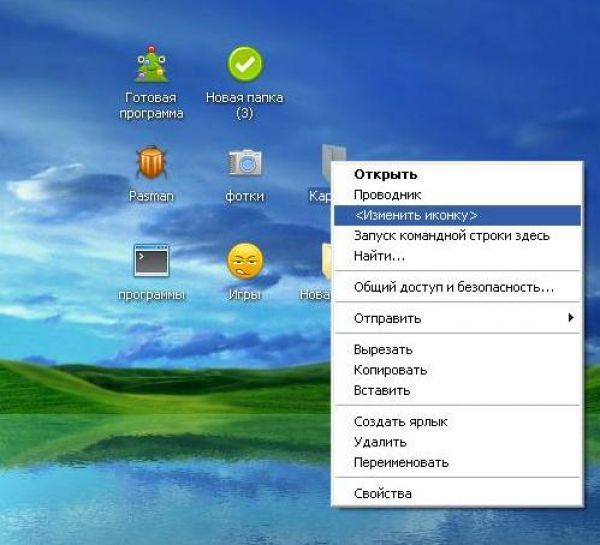Select the <Изменить иконку> menu entry
600x545 pixels.
[x=458, y=215]
